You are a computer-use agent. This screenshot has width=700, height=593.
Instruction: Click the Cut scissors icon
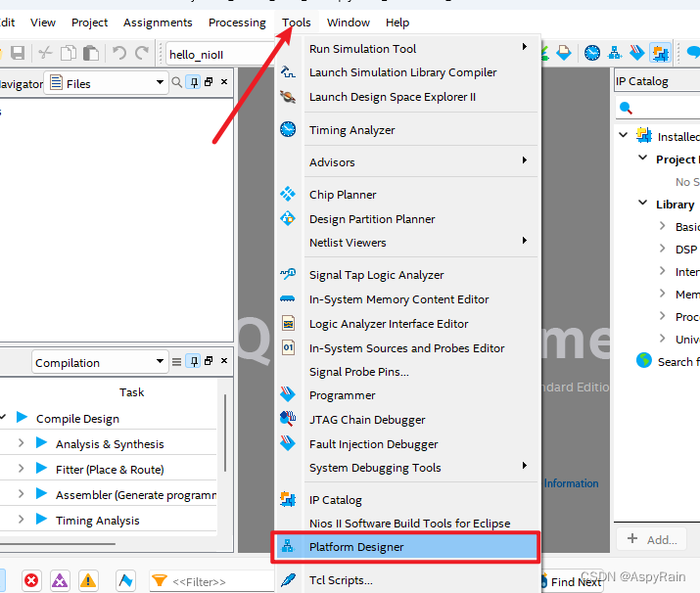45,53
